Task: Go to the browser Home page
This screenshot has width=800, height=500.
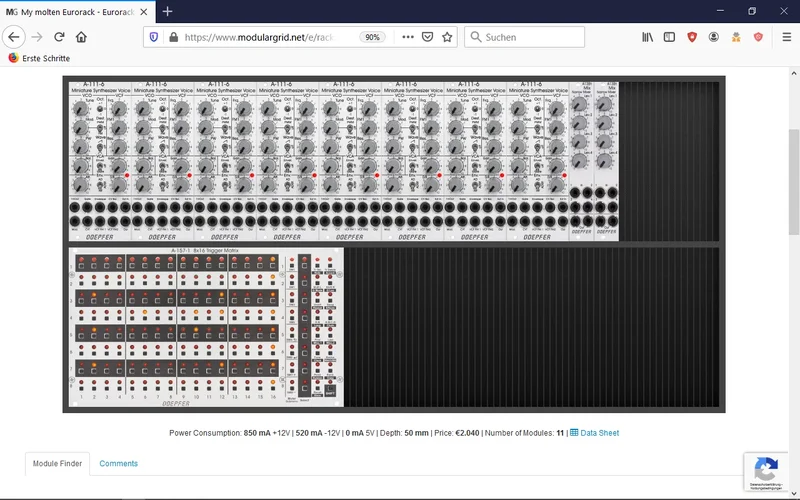Action: (x=81, y=37)
